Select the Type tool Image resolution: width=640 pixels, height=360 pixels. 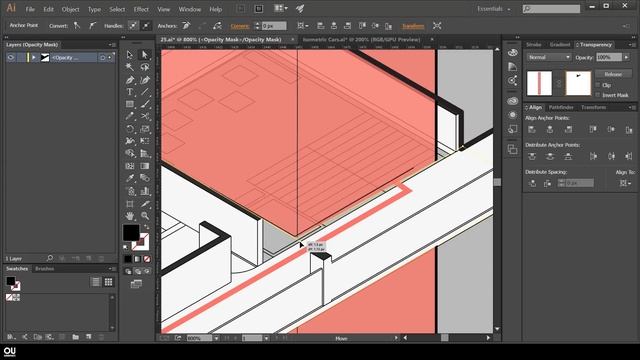click(130, 92)
